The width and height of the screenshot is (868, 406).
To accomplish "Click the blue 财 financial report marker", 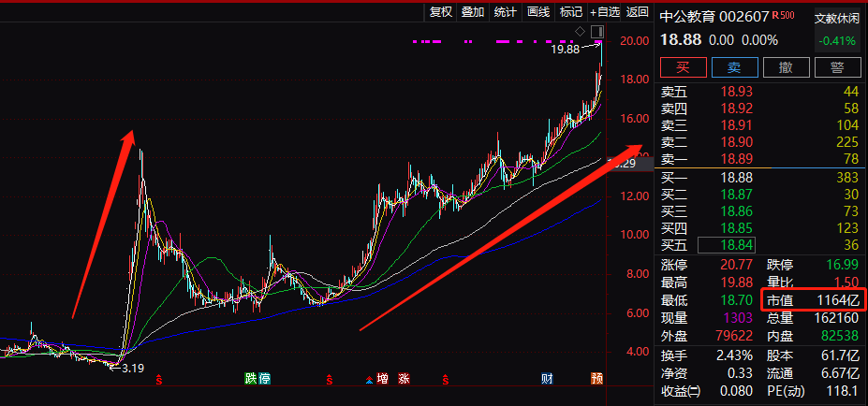I will [547, 379].
